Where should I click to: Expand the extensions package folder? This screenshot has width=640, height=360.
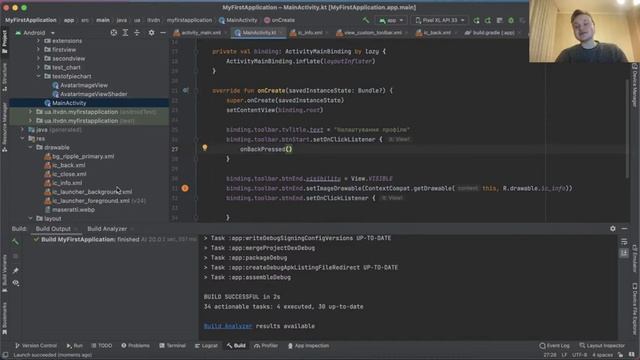(38, 41)
